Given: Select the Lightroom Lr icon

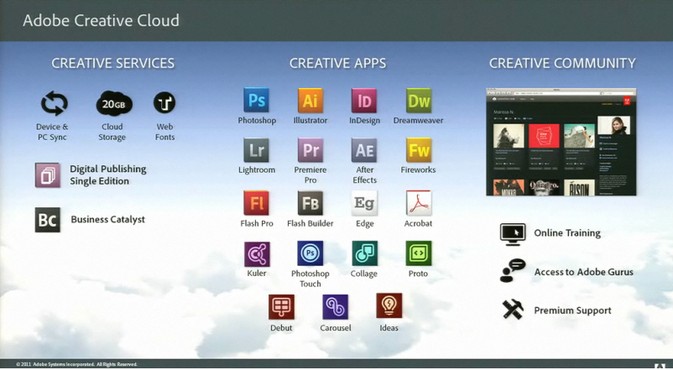Looking at the screenshot, I should [256, 150].
